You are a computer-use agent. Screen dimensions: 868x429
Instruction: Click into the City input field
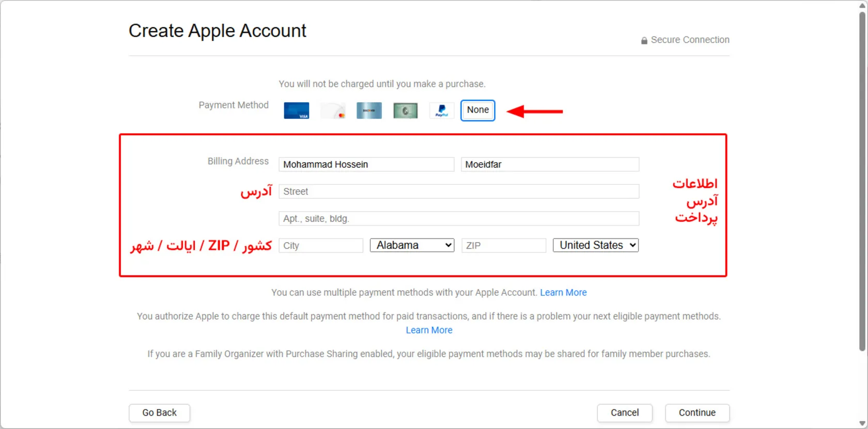tap(320, 246)
